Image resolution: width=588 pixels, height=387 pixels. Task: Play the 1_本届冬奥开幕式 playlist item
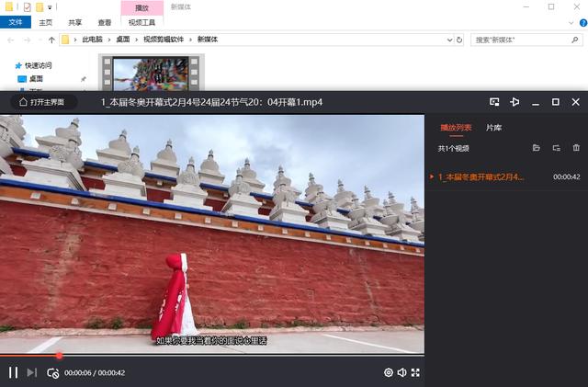tap(481, 176)
